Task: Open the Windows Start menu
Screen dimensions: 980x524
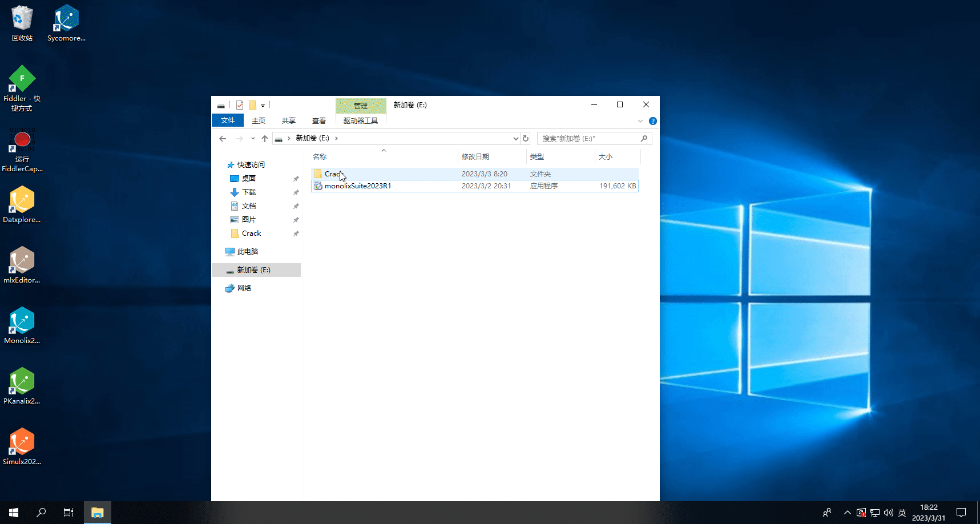Action: tap(14, 513)
